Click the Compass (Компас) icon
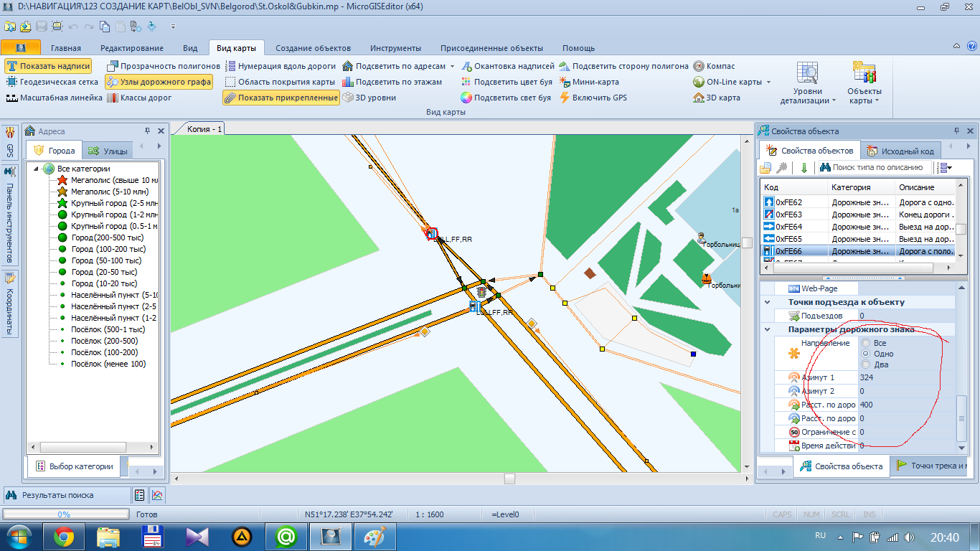The height and width of the screenshot is (551, 980). tap(699, 66)
